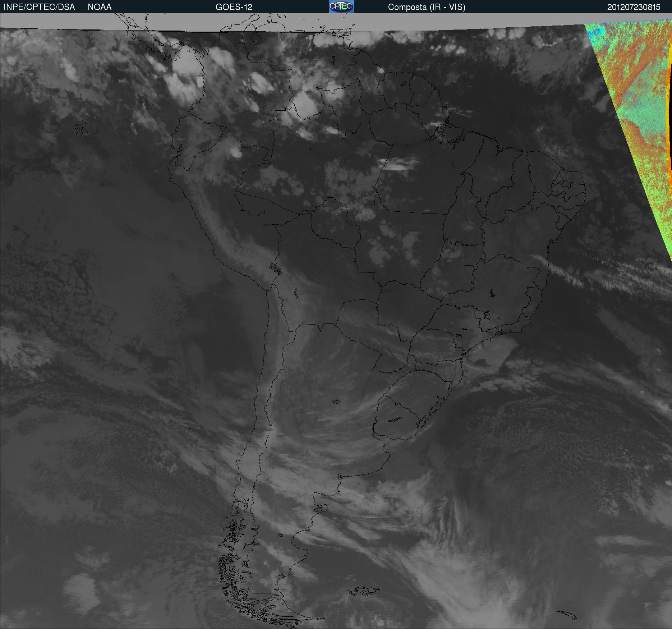Click the CPTEC logo in the header
672x629 pixels.
pyautogui.click(x=341, y=6)
